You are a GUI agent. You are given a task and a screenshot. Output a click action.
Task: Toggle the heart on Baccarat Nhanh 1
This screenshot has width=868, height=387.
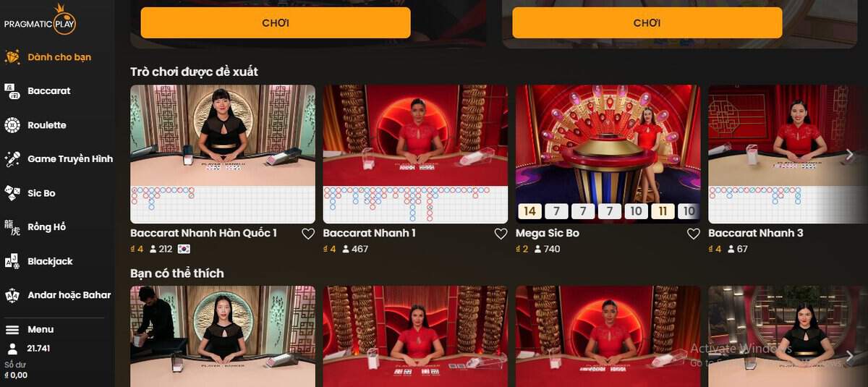501,234
